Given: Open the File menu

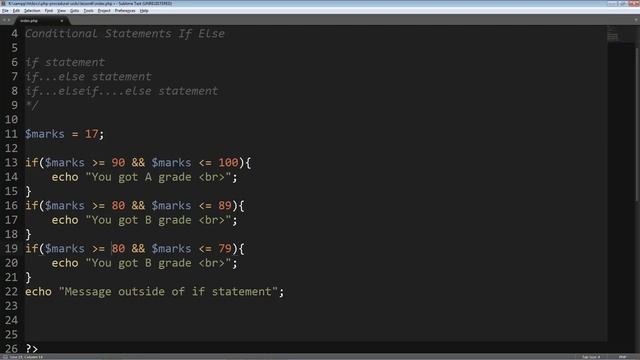Looking at the screenshot, I should (5, 11).
